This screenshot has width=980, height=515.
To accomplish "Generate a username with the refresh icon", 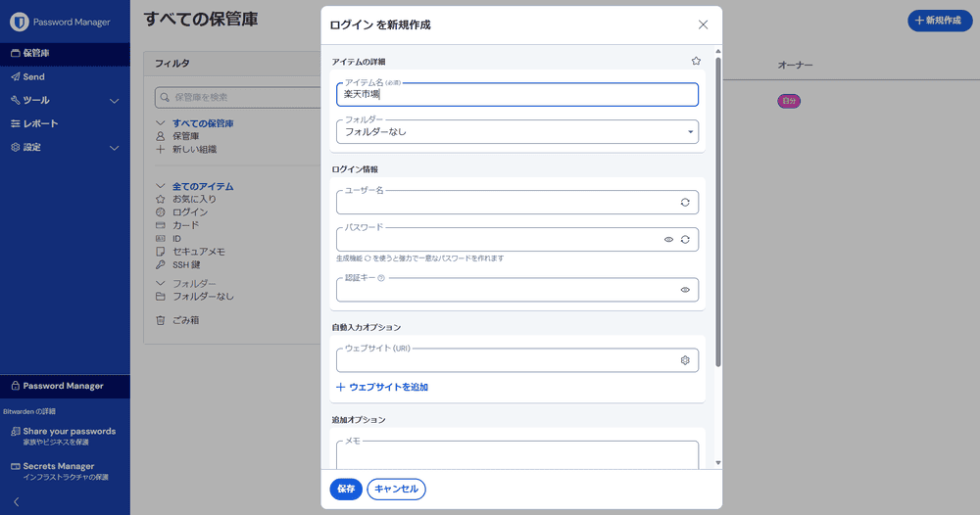I will pos(685,203).
